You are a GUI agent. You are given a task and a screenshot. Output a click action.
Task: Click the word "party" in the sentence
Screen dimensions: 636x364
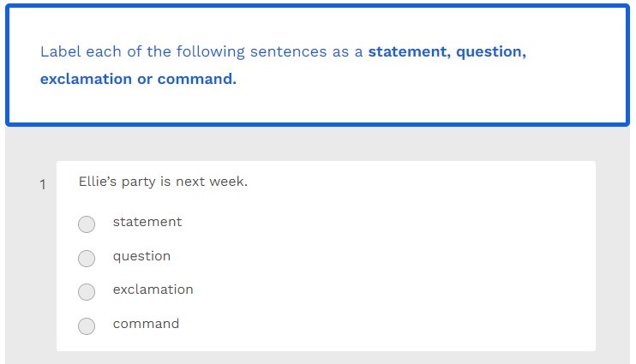(x=137, y=182)
